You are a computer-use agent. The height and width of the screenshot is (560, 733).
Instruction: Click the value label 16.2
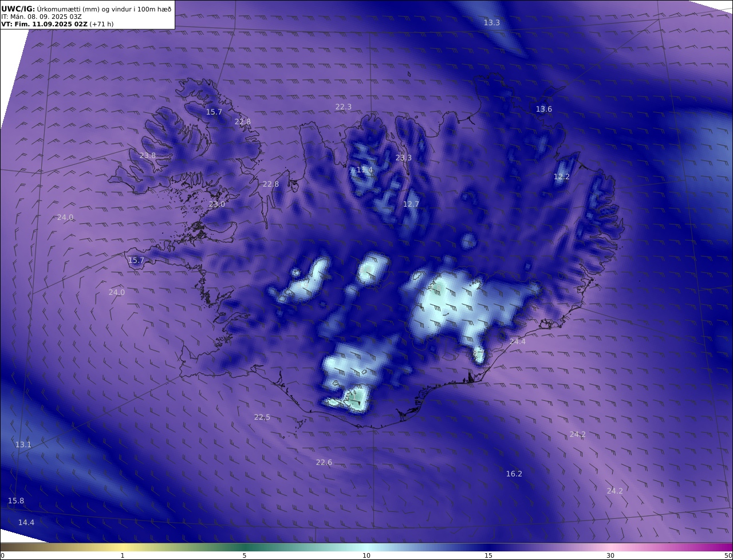(x=514, y=474)
